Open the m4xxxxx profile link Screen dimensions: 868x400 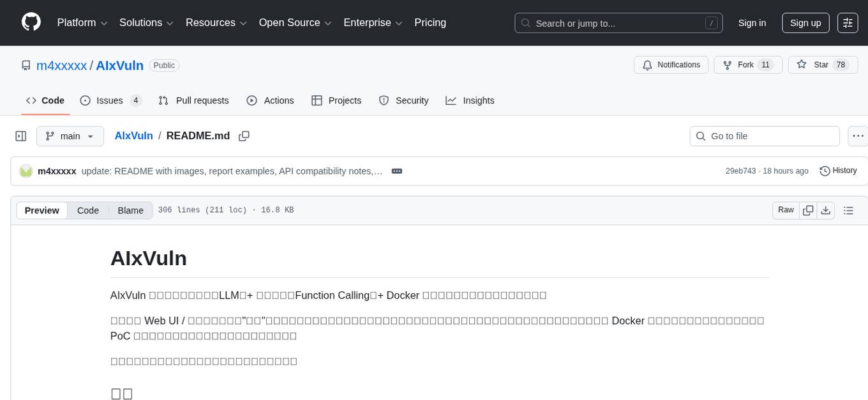[62, 65]
